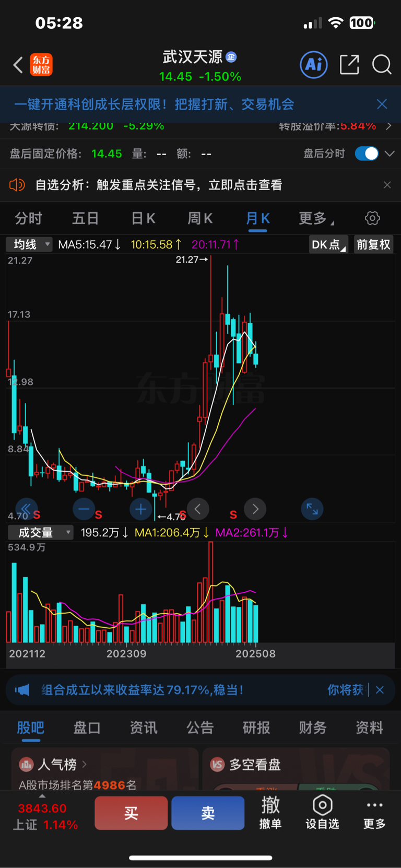Screen dimensions: 401x868
Task: Tap the blue 卖 button
Action: pos(208,813)
